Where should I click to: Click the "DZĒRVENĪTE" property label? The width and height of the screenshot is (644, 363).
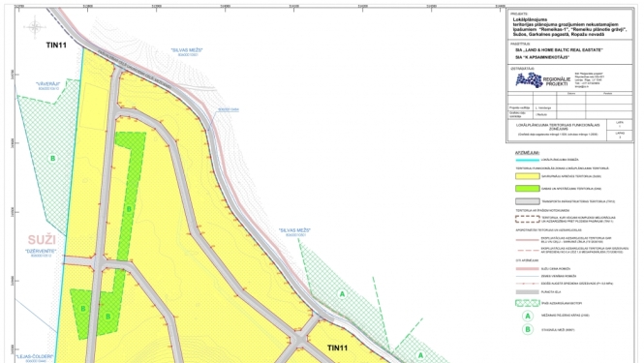pos(41,251)
